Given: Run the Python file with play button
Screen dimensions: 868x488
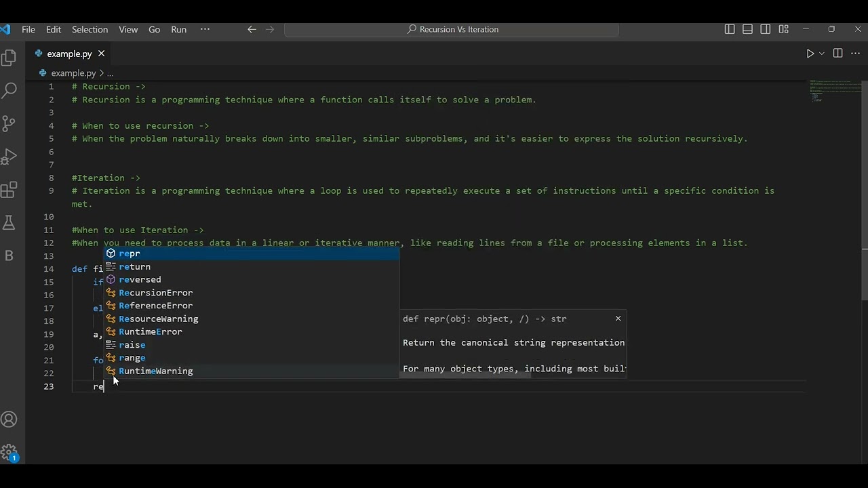Looking at the screenshot, I should [810, 54].
